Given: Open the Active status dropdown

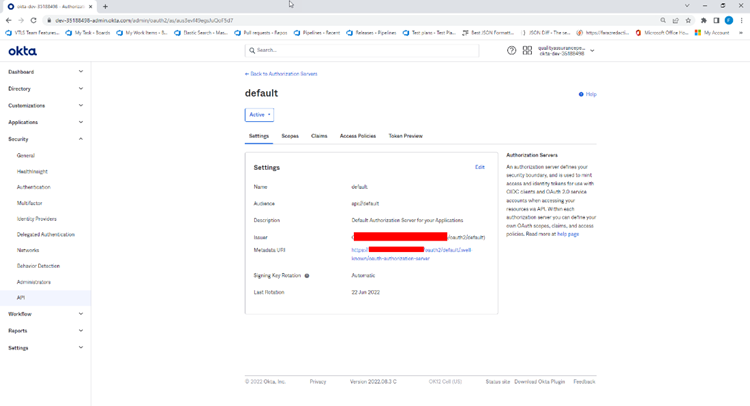Looking at the screenshot, I should 259,115.
